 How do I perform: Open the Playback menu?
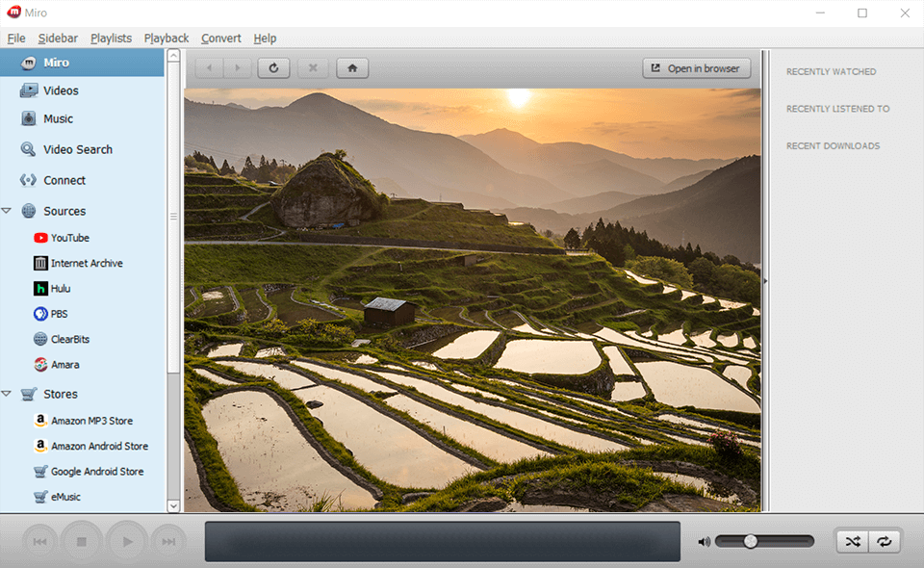point(166,38)
